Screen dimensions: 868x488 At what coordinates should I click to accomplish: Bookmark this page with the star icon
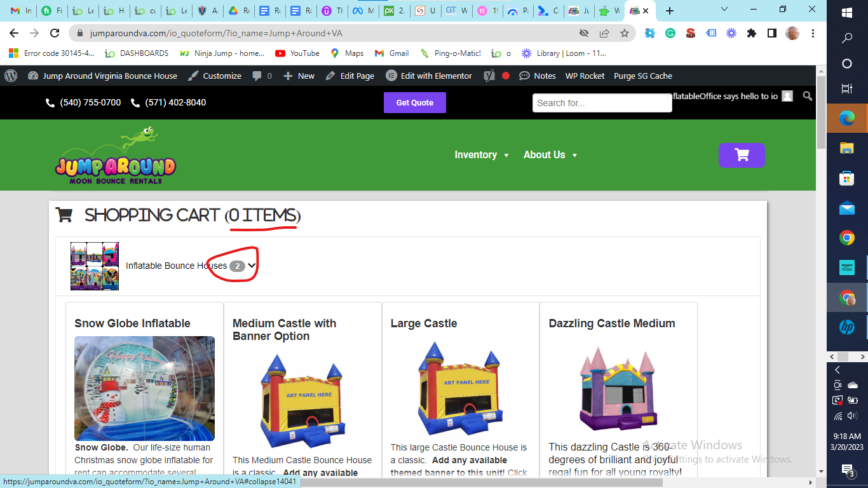pyautogui.click(x=625, y=33)
